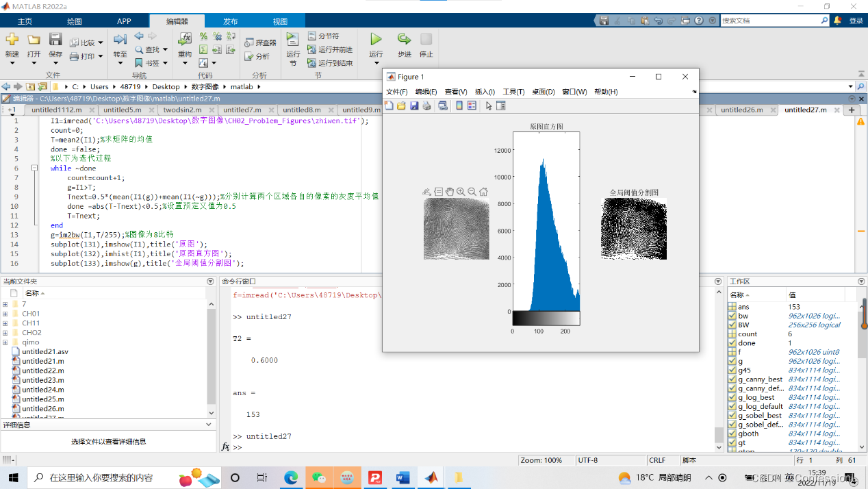The image size is (868, 489).
Task: Open the Run (运行) dropdown arrow
Action: (x=376, y=63)
